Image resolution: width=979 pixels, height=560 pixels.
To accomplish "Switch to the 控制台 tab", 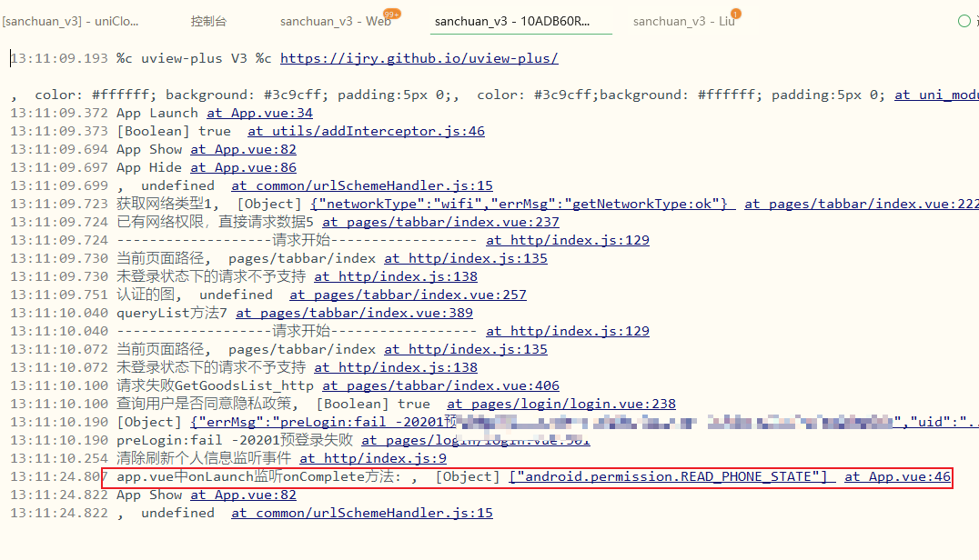I will click(x=209, y=21).
